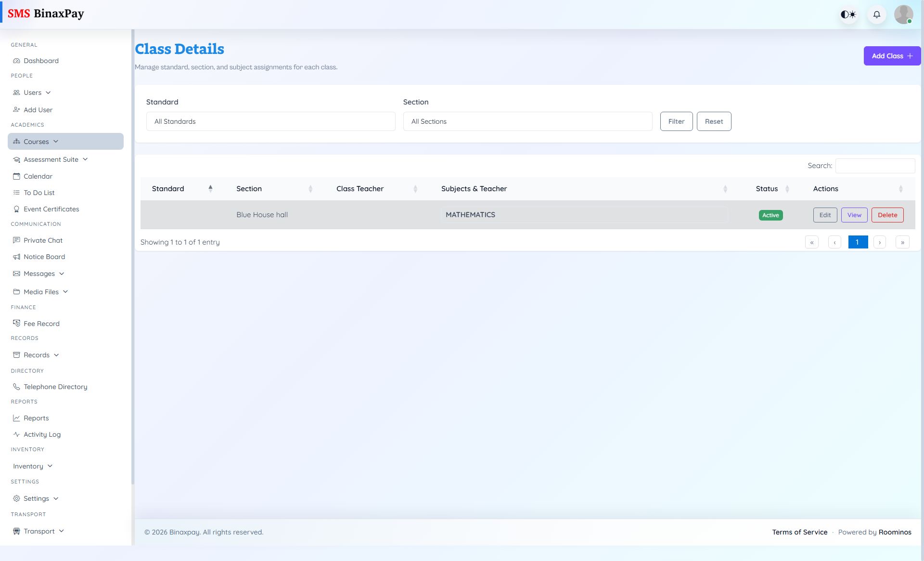
Task: Open the Terms of Service link
Action: click(799, 532)
